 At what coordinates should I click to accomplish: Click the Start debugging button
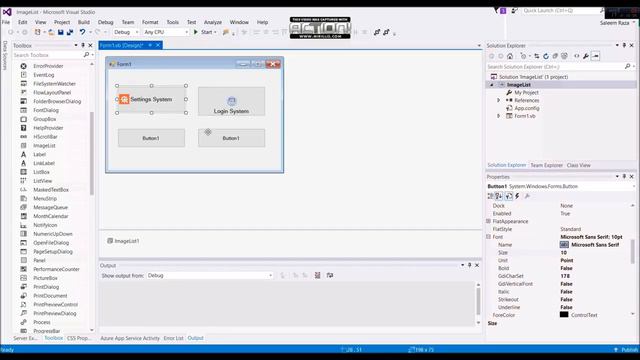(204, 32)
